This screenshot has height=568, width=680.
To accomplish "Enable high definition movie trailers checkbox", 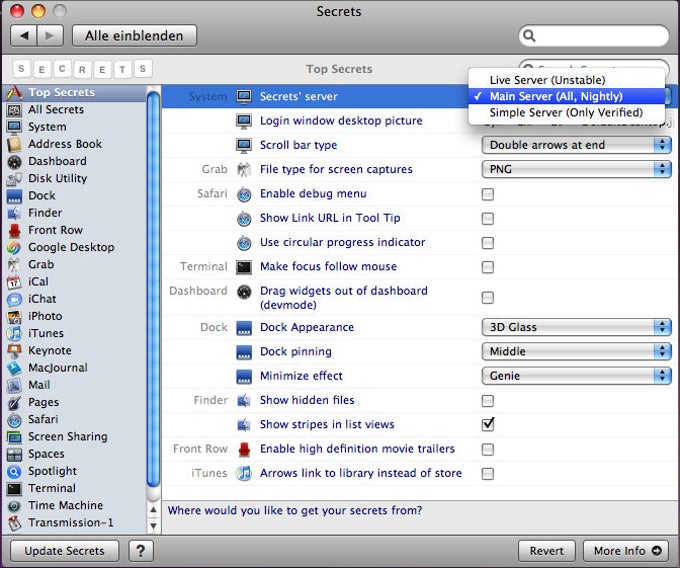I will (x=487, y=449).
